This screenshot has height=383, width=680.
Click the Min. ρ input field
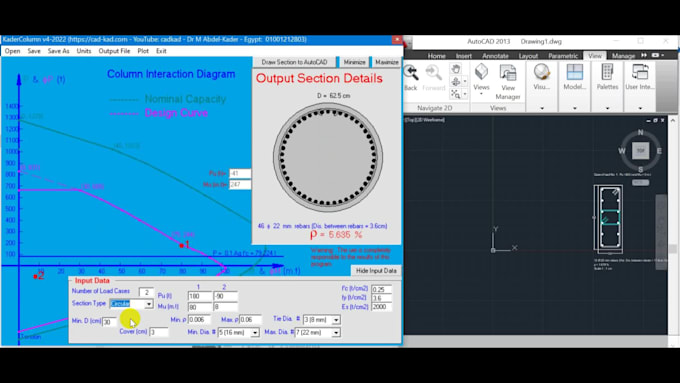tap(199, 320)
